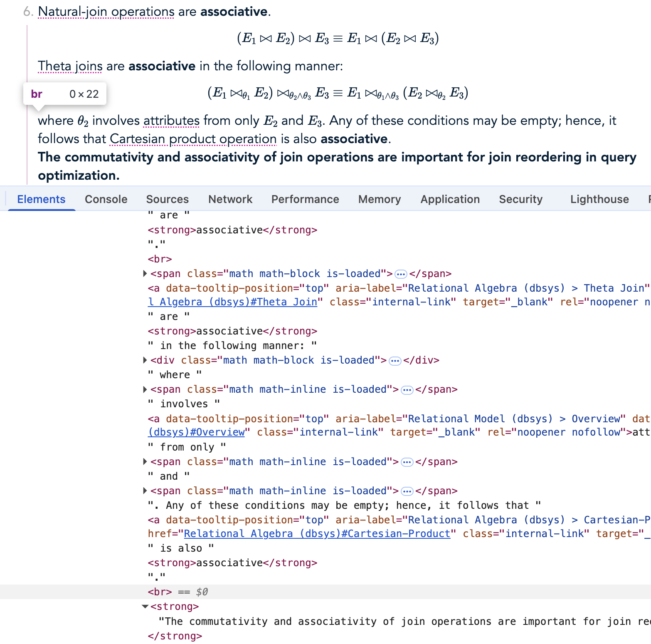
Task: Click the ellipsis in the span math-block row
Action: [x=401, y=274]
